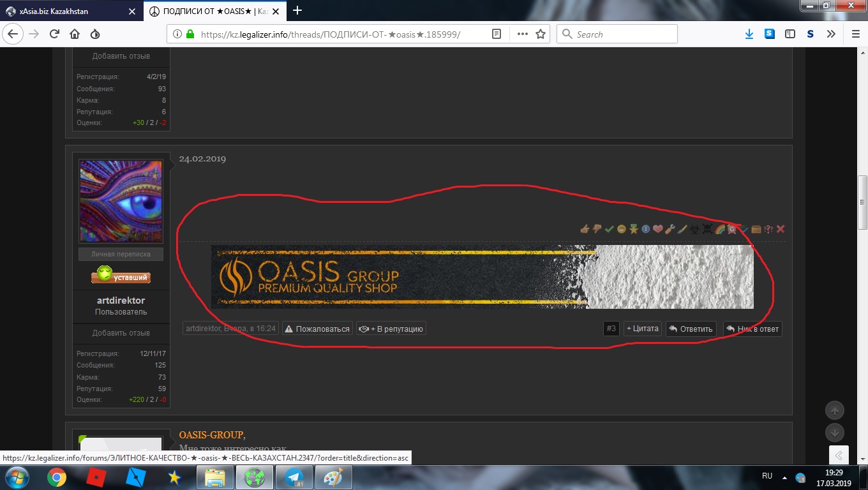Open the Firefox hamburger menu
The height and width of the screenshot is (490, 868).
(855, 34)
